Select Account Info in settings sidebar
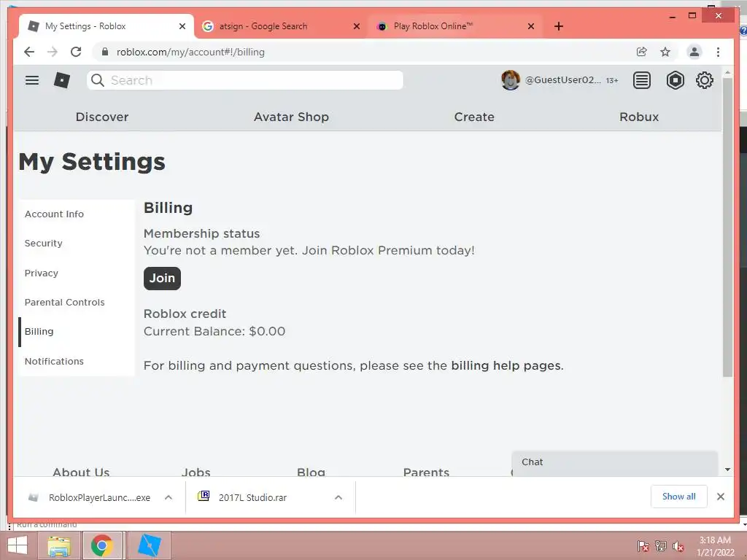This screenshot has width=747, height=560. [76, 214]
